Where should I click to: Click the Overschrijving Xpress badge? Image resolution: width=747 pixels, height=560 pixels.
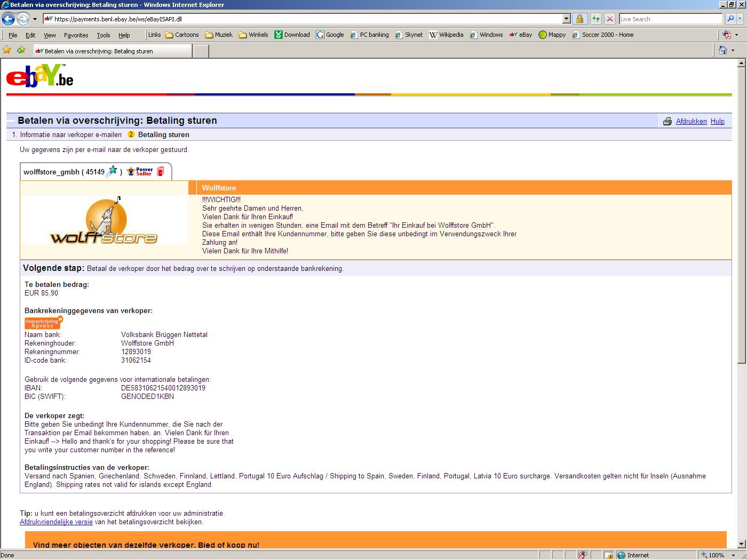44,323
